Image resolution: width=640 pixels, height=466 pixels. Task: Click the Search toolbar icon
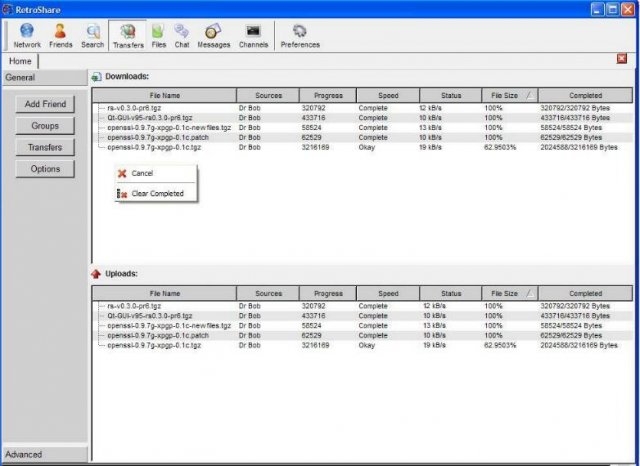[93, 35]
